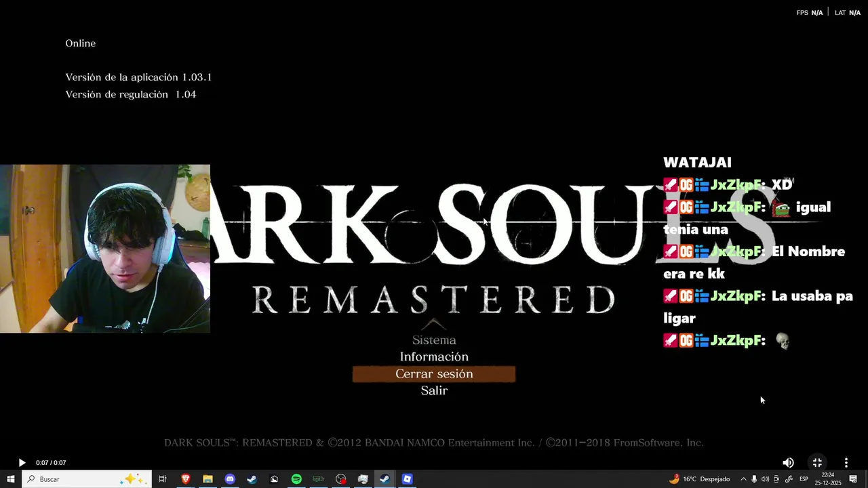This screenshot has width=868, height=488.
Task: Click the 'La usaba pa ligar' chat message
Action: pyautogui.click(x=758, y=307)
